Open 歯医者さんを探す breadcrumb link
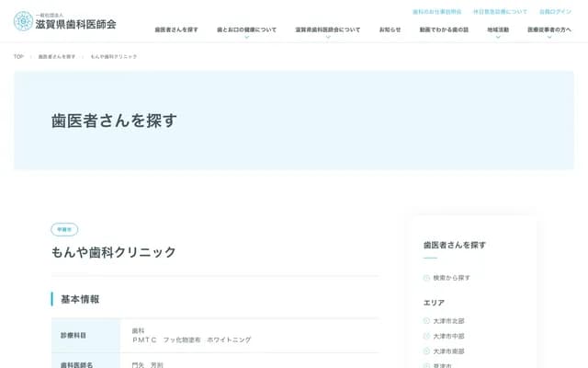The width and height of the screenshot is (588, 368). 57,57
